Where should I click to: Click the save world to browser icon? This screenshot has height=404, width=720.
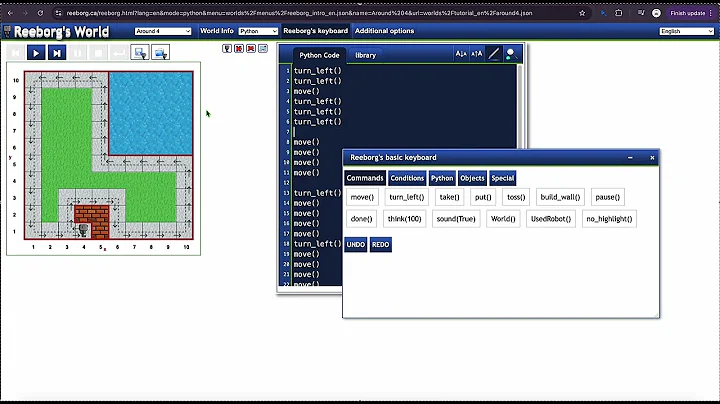(x=140, y=53)
